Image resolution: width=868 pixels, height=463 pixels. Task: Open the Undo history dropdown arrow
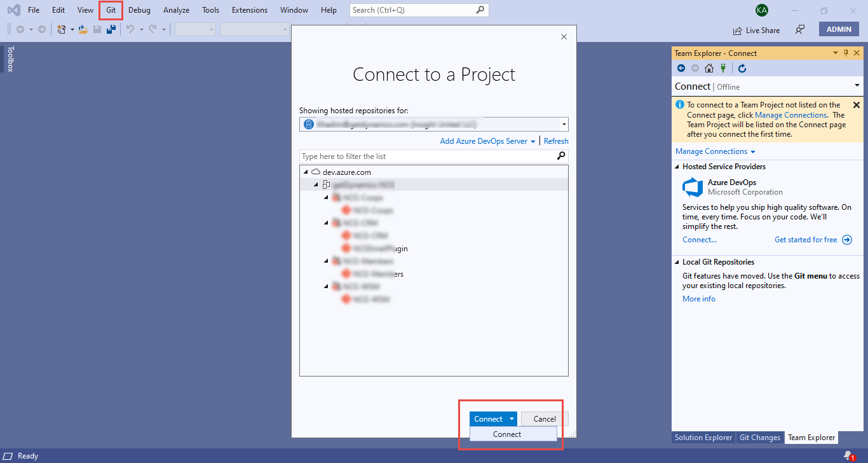pos(141,29)
